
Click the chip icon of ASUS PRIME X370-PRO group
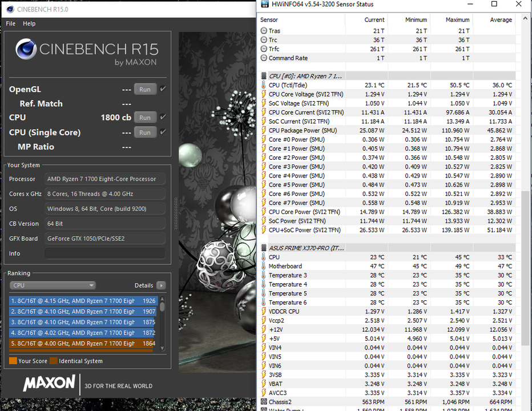[264, 248]
